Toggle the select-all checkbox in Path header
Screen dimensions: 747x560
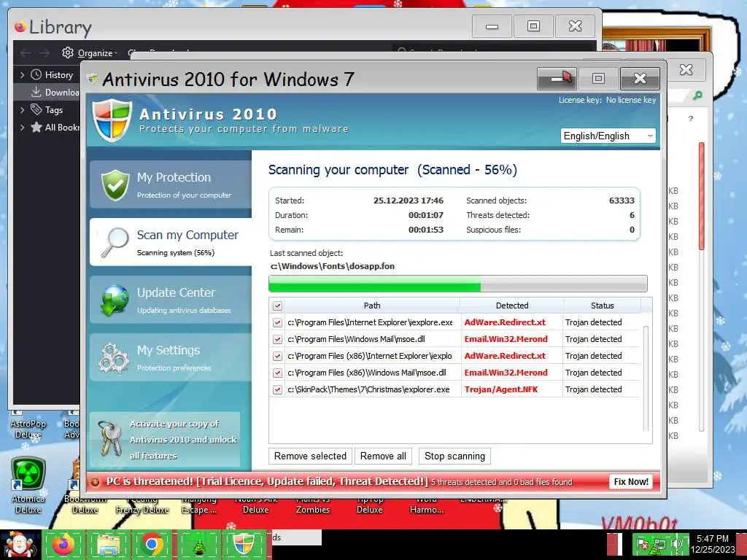point(277,306)
